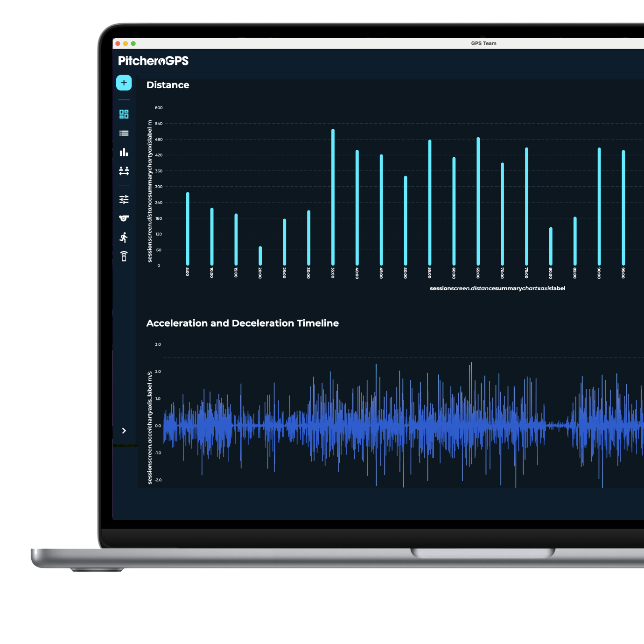Click the yellow macOS minimize button
The image size is (644, 644).
(x=126, y=43)
